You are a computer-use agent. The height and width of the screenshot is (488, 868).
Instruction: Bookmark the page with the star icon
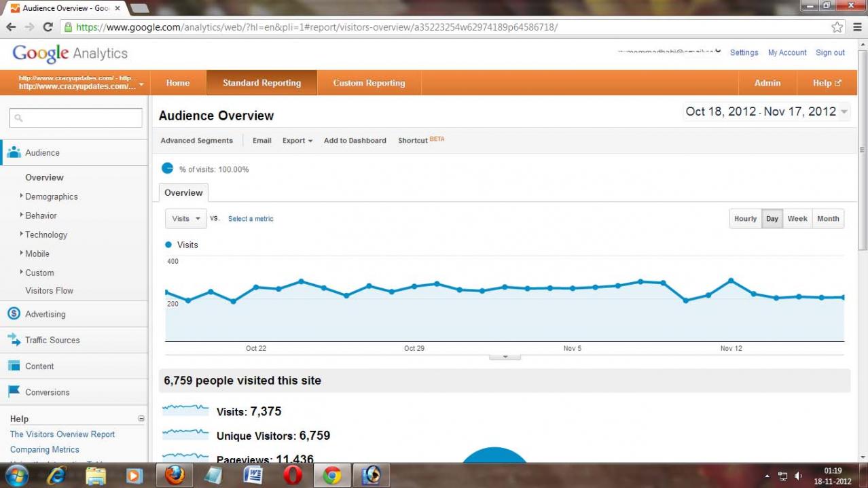click(x=837, y=27)
